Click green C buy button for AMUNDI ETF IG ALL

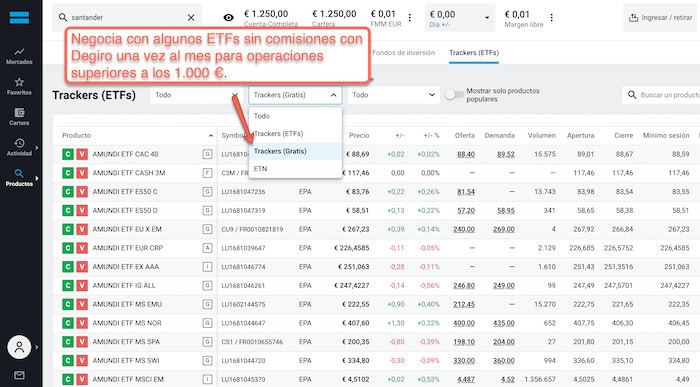pyautogui.click(x=68, y=286)
